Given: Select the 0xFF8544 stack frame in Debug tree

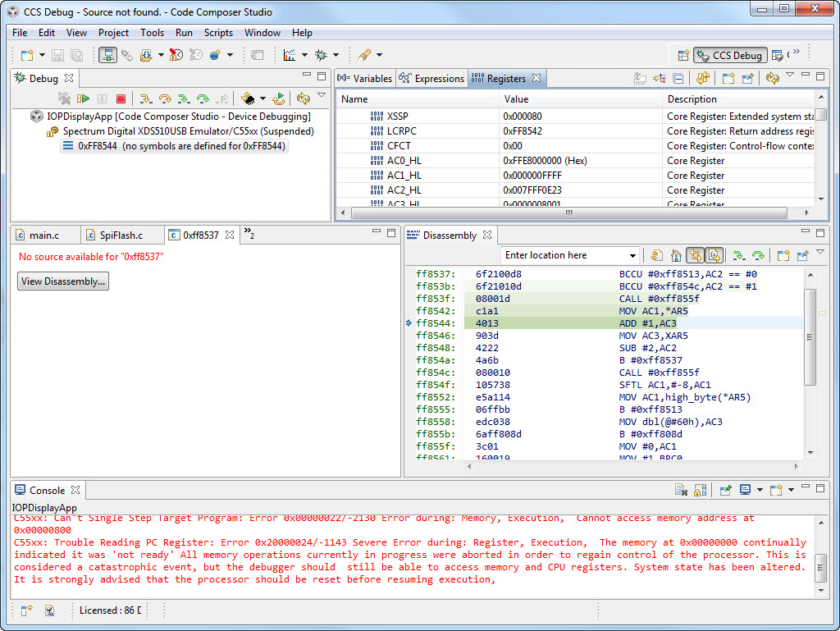Looking at the screenshot, I should click(x=174, y=146).
